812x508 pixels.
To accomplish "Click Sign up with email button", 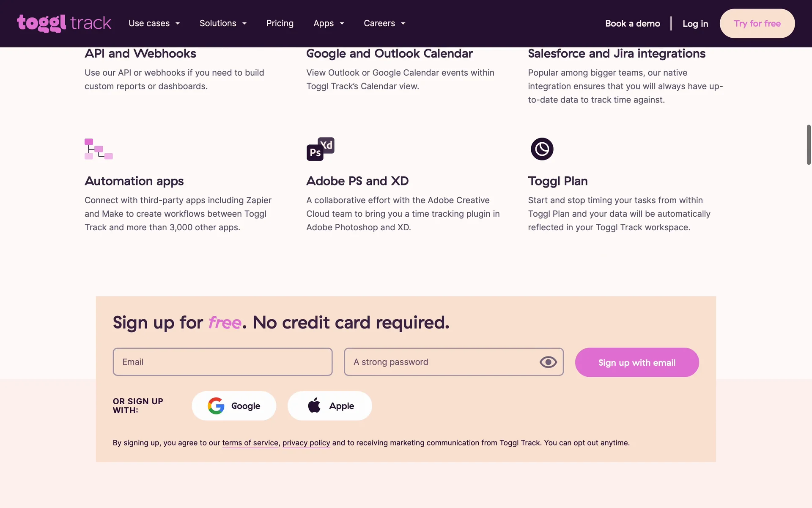I will (636, 362).
